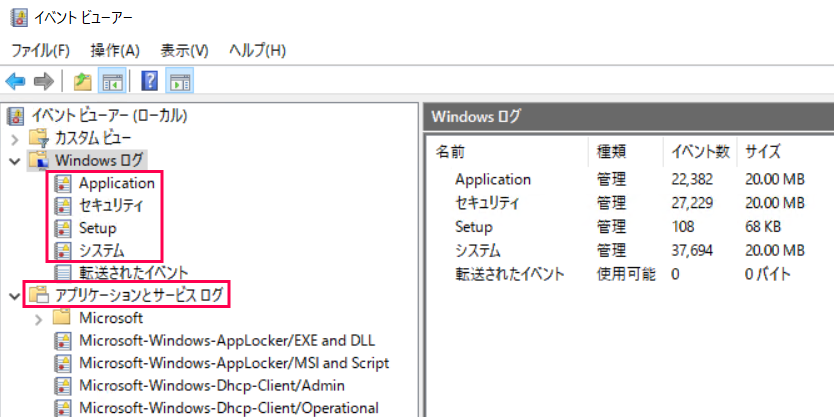Screen dimensions: 834x417
Task: Select イベント ビューアー (ローカル) root node
Action: tap(109, 115)
